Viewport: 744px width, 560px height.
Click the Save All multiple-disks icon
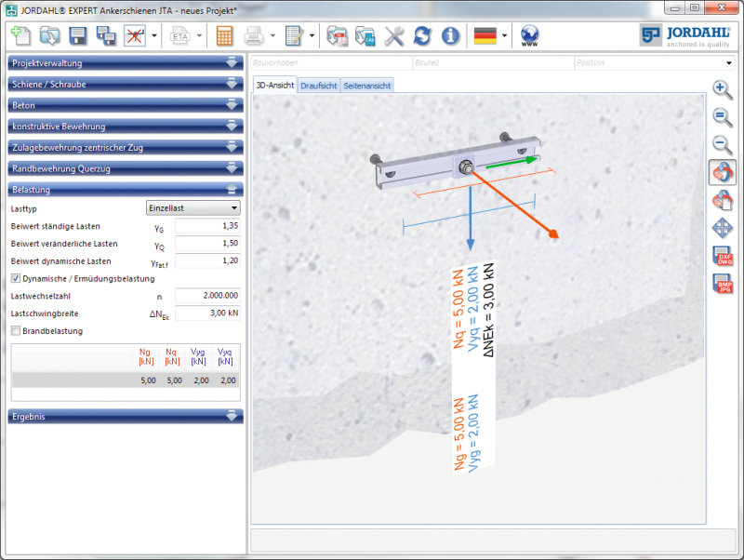pos(106,35)
